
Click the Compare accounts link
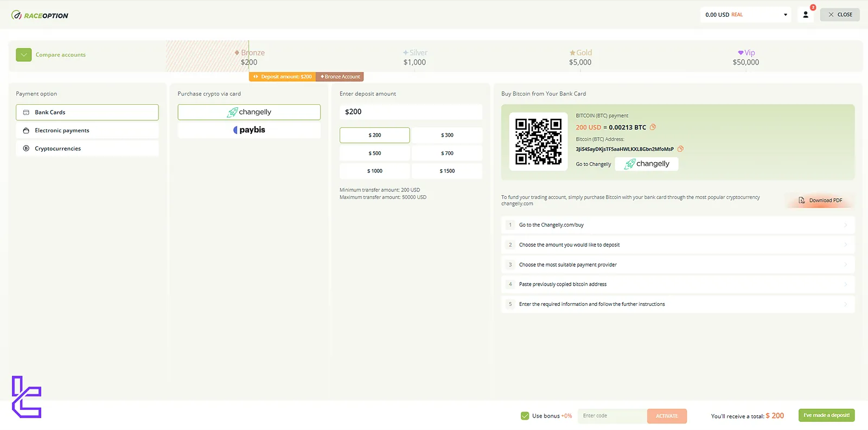coord(61,55)
